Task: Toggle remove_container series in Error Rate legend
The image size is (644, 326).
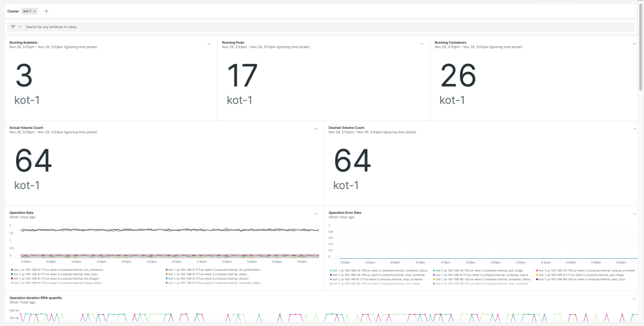Action: (586, 271)
